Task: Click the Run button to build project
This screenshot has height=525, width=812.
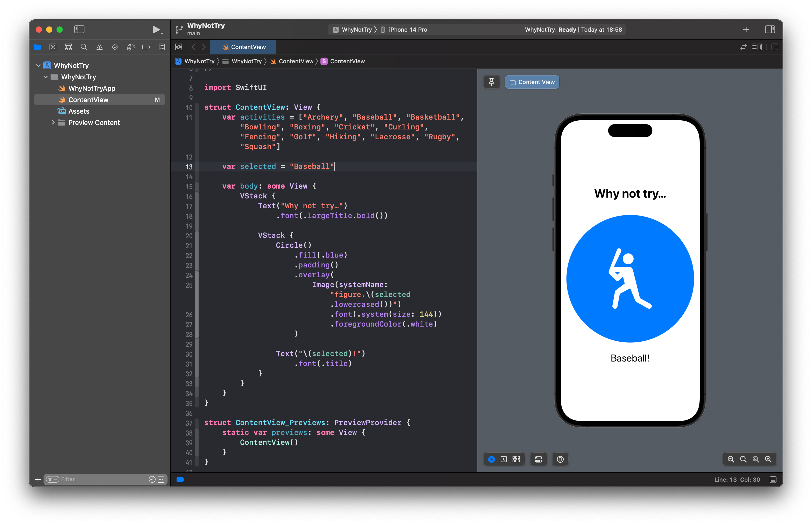Action: click(x=156, y=29)
